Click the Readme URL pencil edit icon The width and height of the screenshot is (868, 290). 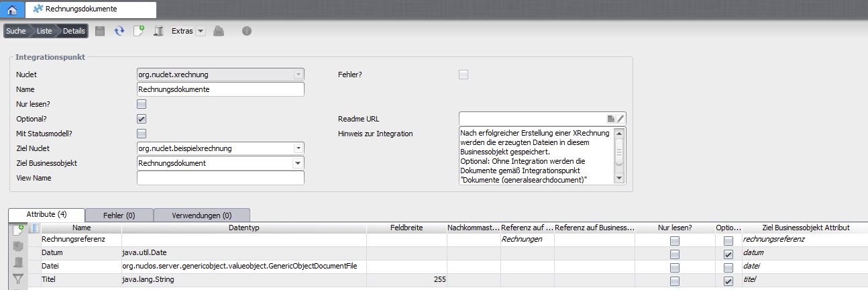[x=620, y=119]
